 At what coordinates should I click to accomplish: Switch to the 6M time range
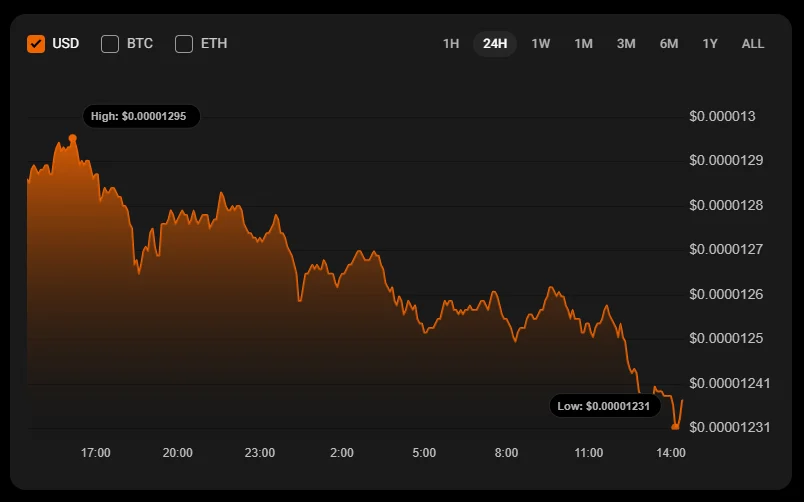click(669, 44)
